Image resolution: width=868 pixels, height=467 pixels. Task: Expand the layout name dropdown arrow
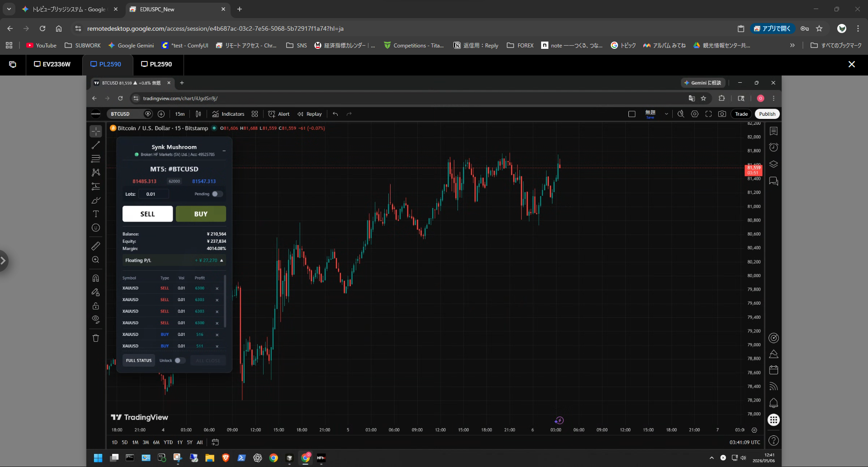pyautogui.click(x=666, y=114)
